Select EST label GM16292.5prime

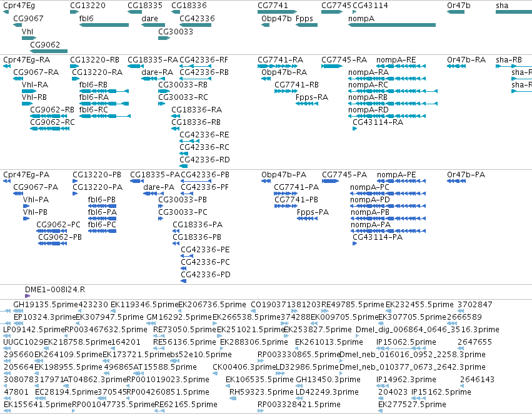click(x=179, y=317)
